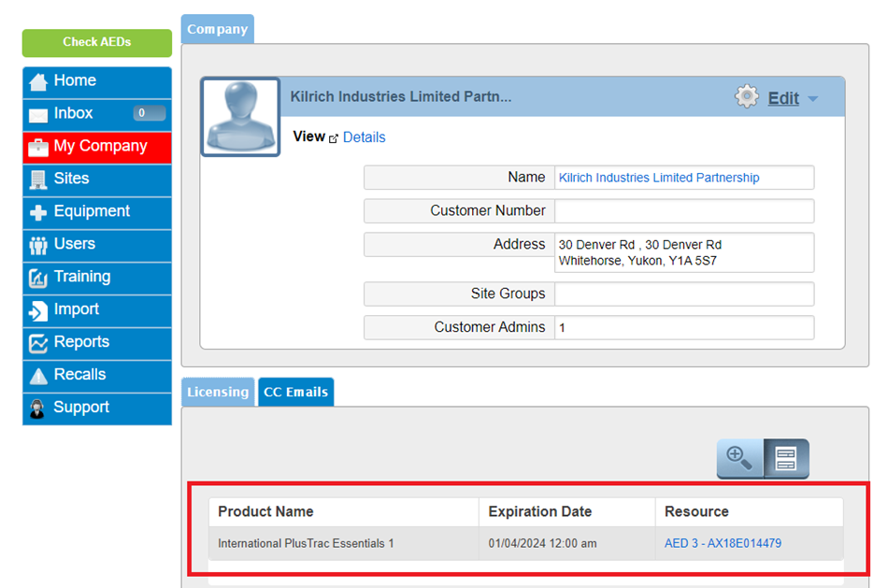
Task: Switch to the CC Emails tab
Action: [x=295, y=392]
